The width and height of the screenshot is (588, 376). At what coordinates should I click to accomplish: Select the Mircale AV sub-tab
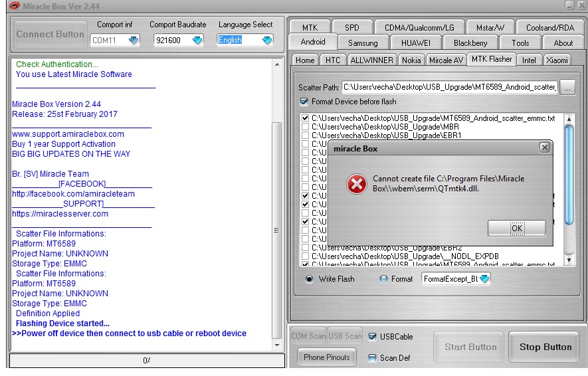click(x=446, y=60)
